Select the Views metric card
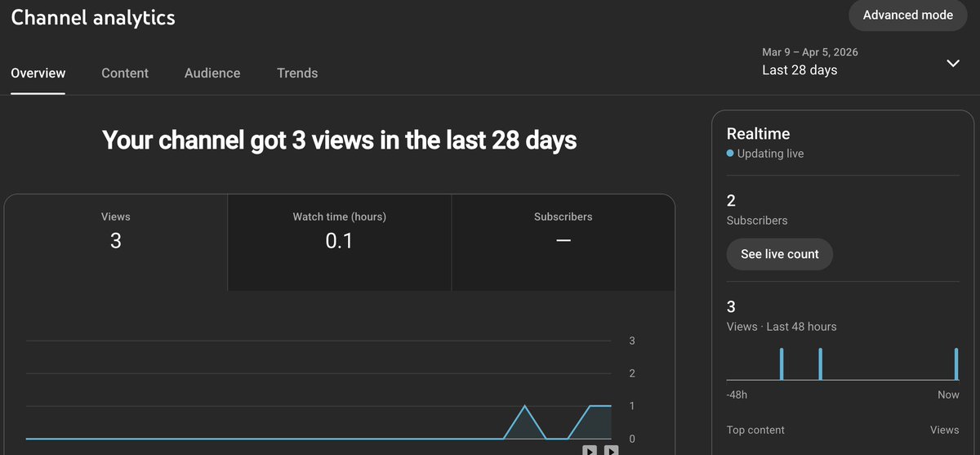980x455 pixels. click(115, 243)
